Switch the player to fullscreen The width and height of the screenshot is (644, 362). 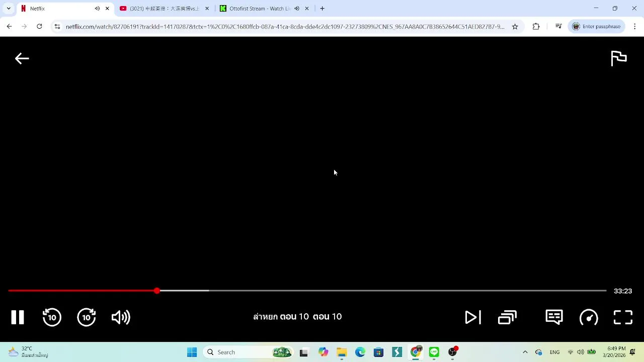tap(623, 317)
